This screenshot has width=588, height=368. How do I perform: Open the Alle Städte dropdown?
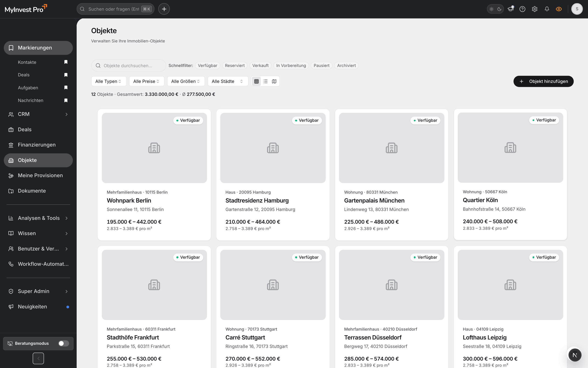pos(228,81)
